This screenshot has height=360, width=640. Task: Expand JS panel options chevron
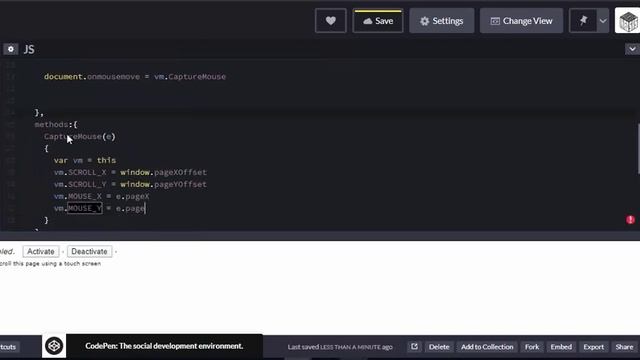click(x=632, y=49)
